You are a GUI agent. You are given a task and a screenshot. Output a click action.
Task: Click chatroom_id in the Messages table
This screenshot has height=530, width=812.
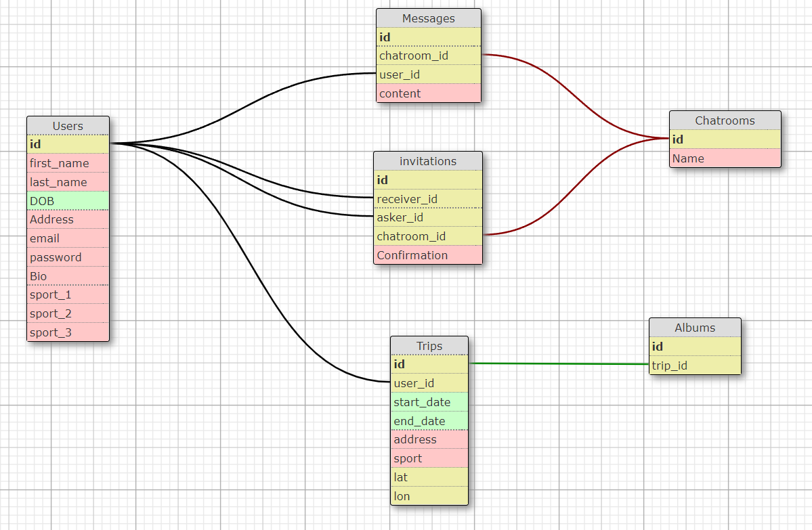coord(428,56)
